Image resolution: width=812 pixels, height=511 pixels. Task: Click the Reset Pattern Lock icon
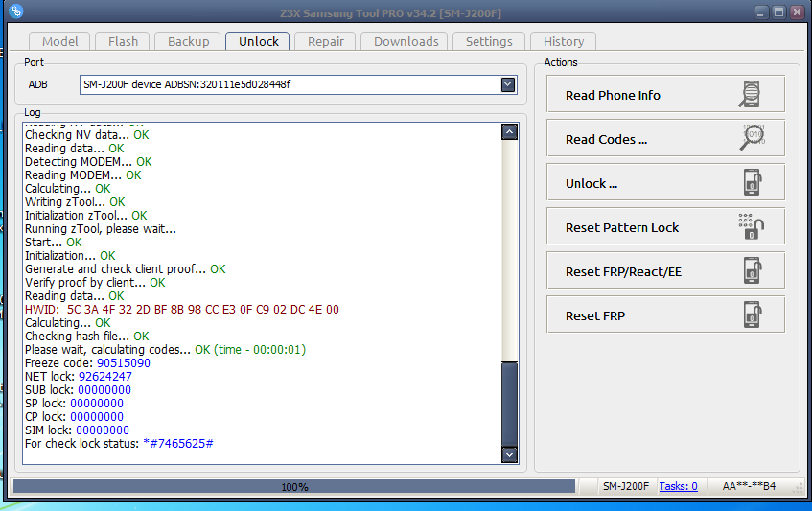[751, 226]
